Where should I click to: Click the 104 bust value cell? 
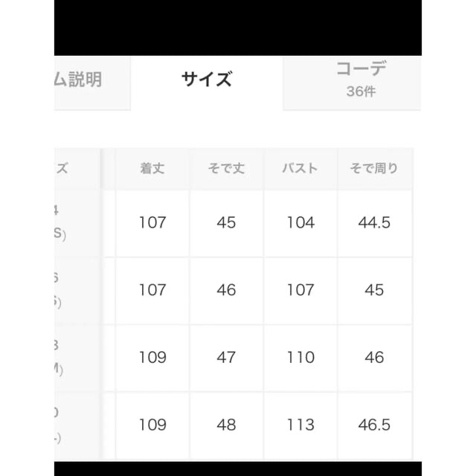click(300, 223)
